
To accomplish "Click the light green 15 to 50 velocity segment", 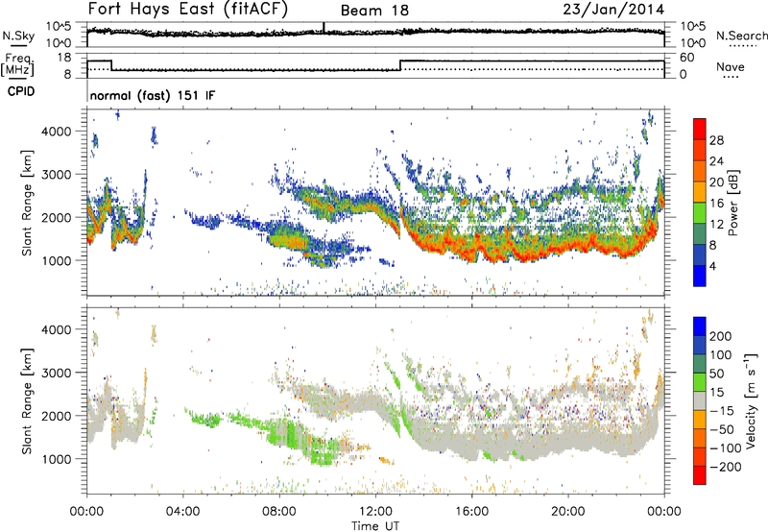I will (x=700, y=382).
